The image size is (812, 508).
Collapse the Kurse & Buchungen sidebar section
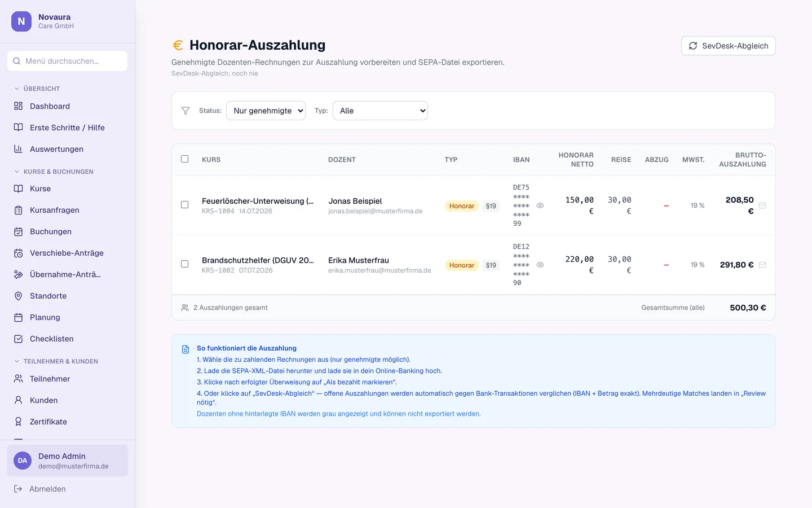pyautogui.click(x=54, y=172)
